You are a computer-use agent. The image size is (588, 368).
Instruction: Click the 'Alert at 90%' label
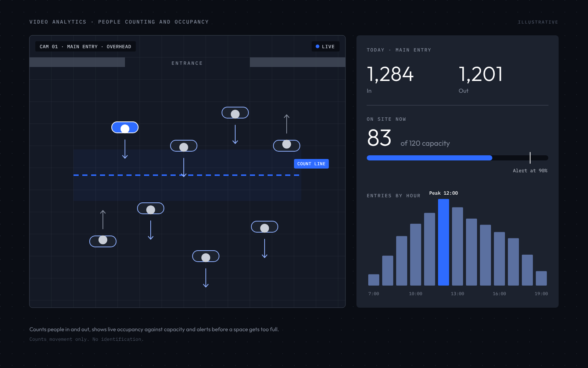click(x=530, y=171)
